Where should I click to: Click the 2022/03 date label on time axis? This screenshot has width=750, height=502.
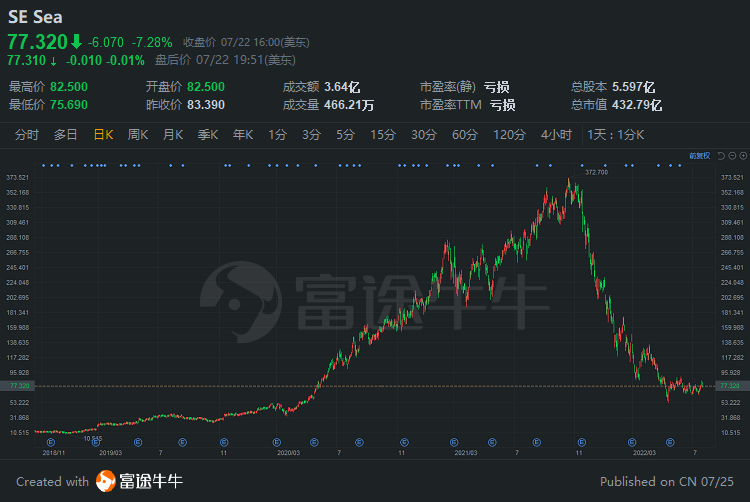click(x=644, y=452)
